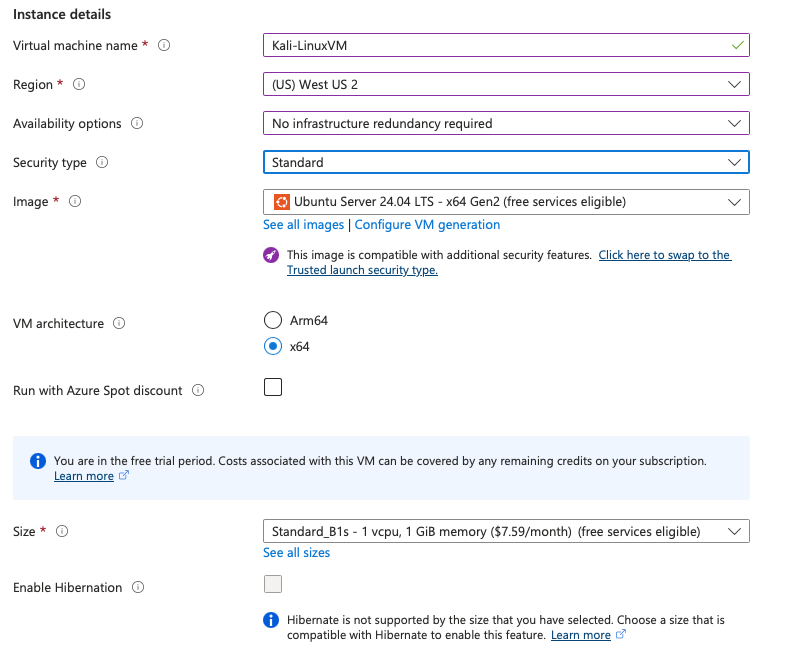
Task: Click the Arm64 label text
Action: coord(309,321)
